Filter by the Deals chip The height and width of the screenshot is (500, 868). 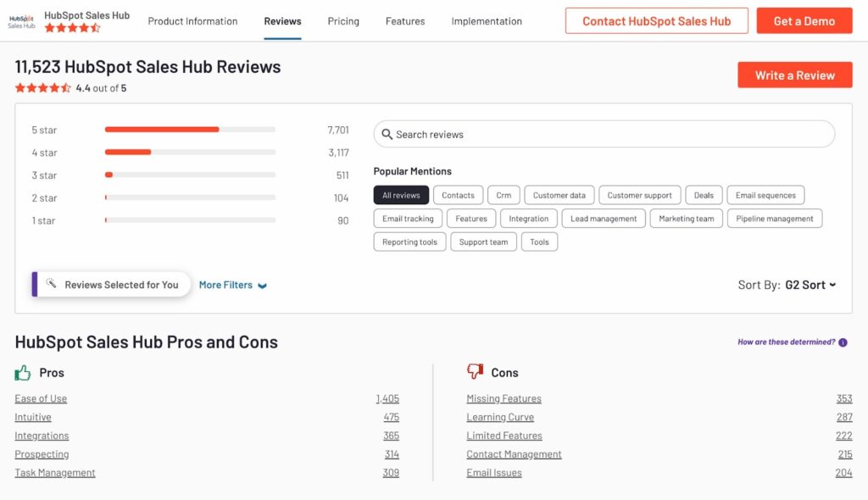click(704, 195)
